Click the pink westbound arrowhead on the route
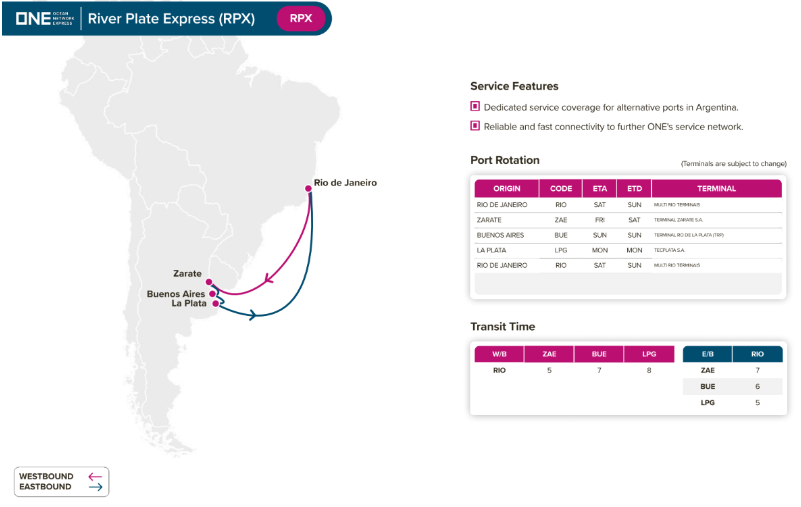 260,283
